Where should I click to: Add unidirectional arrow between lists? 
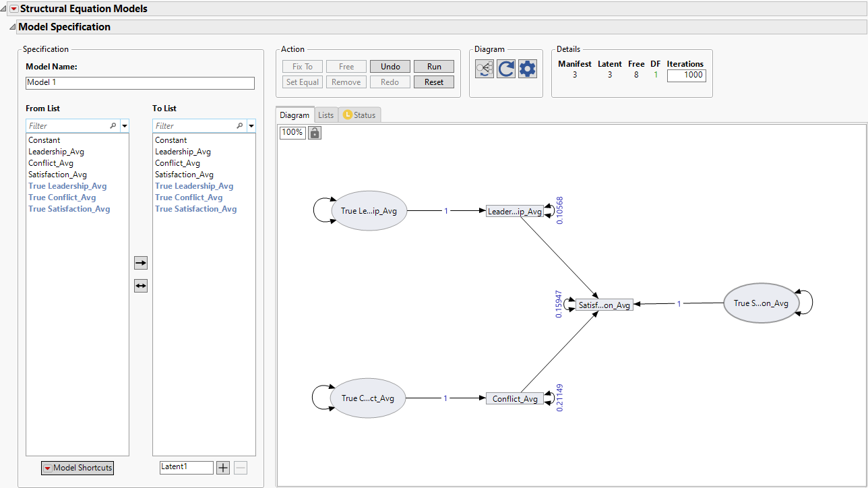point(141,263)
